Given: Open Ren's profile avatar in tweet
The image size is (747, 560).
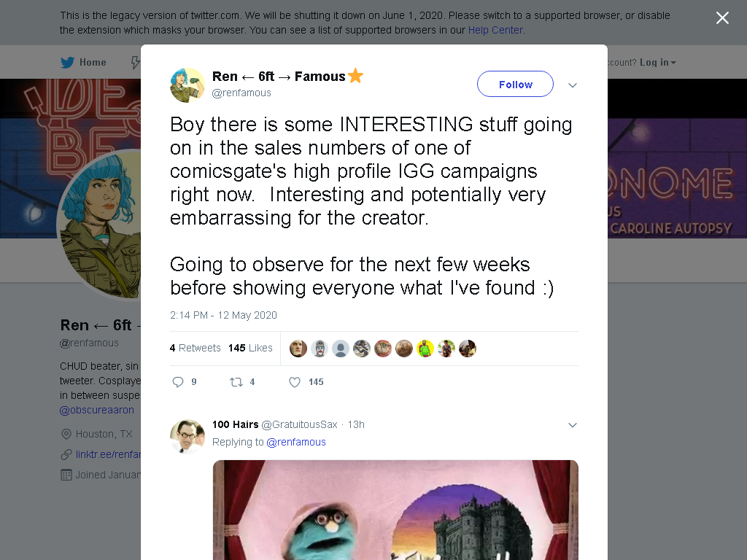Looking at the screenshot, I should [x=187, y=85].
